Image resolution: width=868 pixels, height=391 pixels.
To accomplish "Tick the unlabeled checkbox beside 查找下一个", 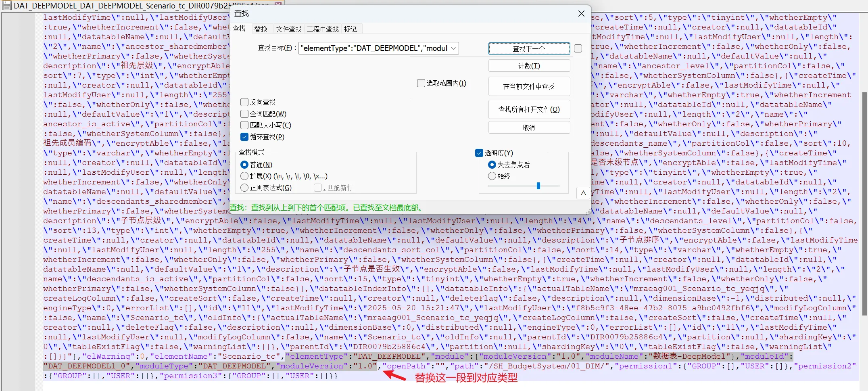I will [x=578, y=48].
